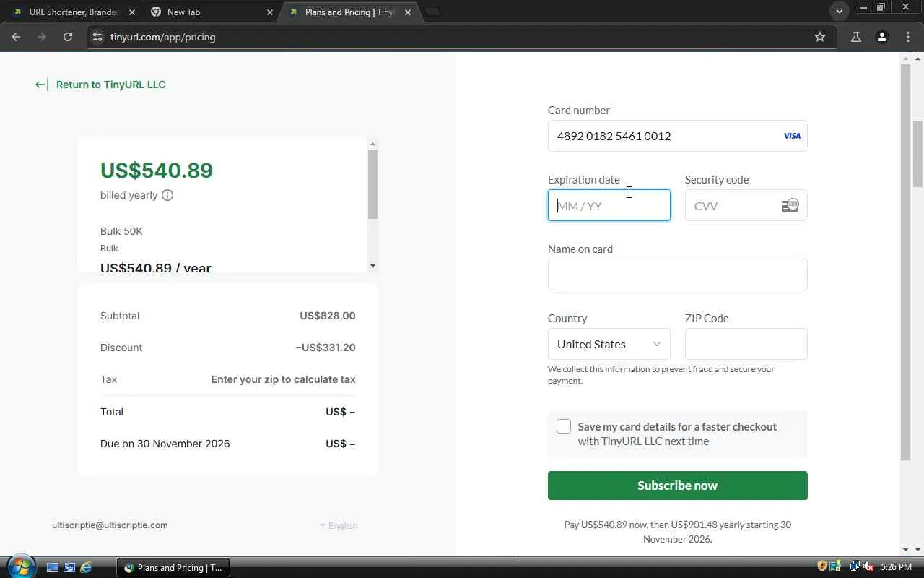Click Return to TinyURL LLC link
The image size is (924, 578).
pos(111,85)
